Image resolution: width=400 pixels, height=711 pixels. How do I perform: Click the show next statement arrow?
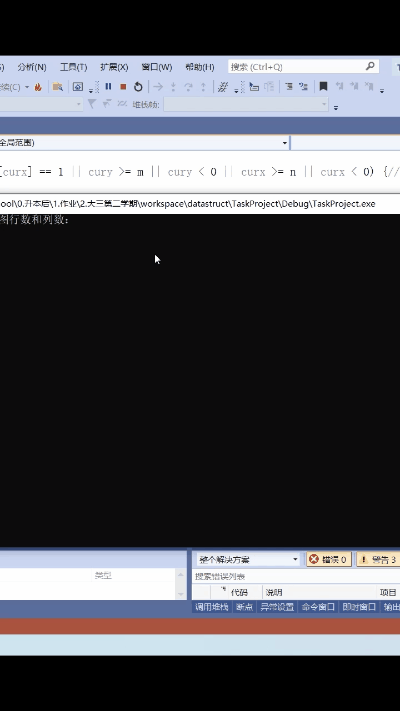[158, 87]
